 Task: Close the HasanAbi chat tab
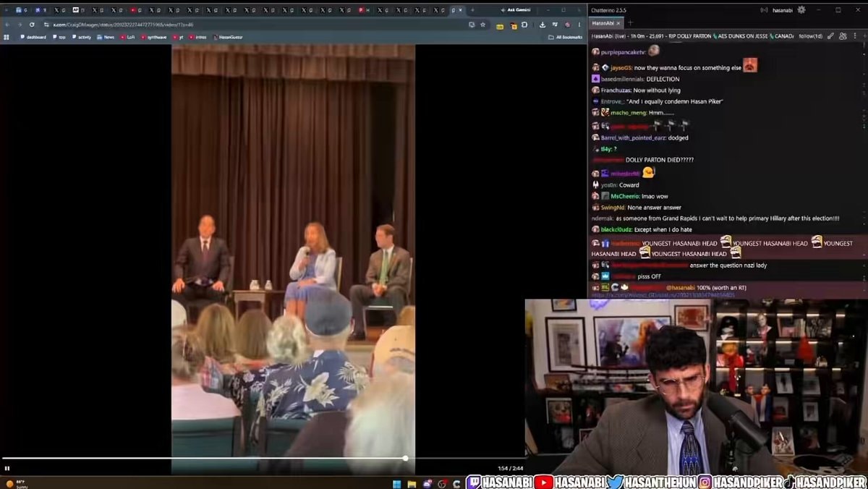pyautogui.click(x=618, y=23)
